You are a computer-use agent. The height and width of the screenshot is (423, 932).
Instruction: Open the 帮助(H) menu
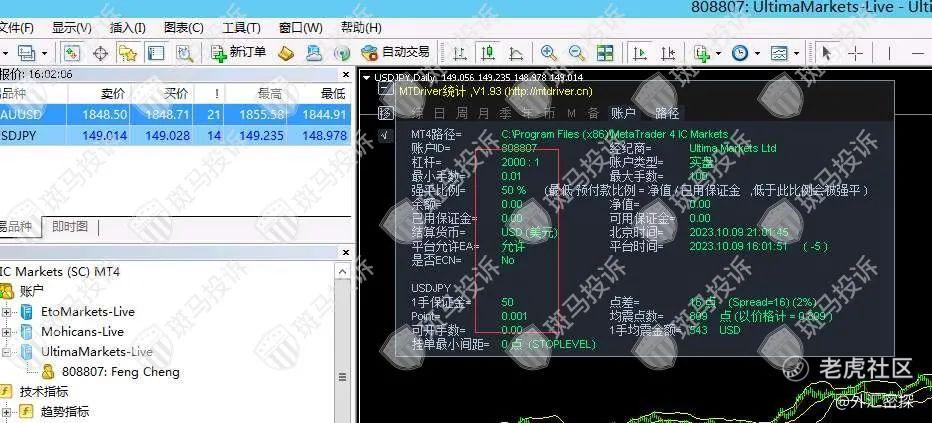(361, 27)
